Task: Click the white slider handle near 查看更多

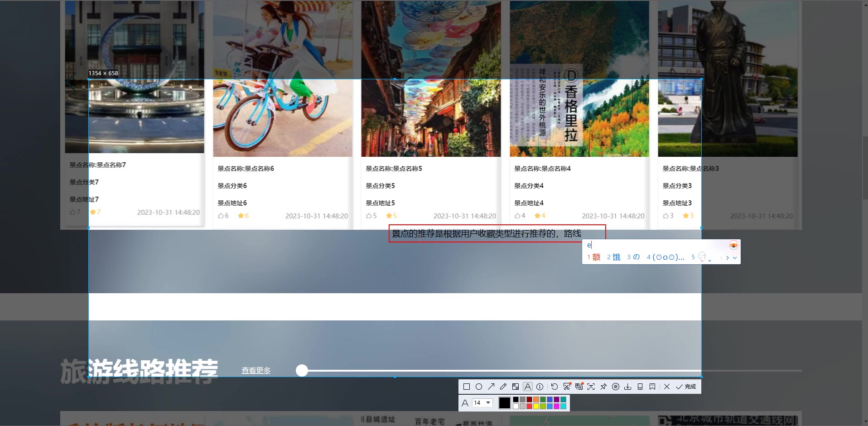Action: (302, 370)
